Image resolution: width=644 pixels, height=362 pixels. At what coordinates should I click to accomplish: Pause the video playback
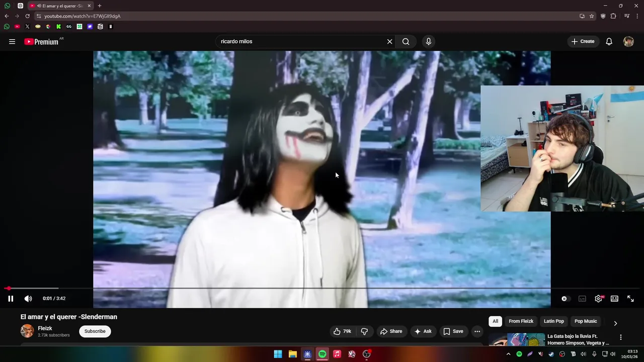(x=11, y=299)
